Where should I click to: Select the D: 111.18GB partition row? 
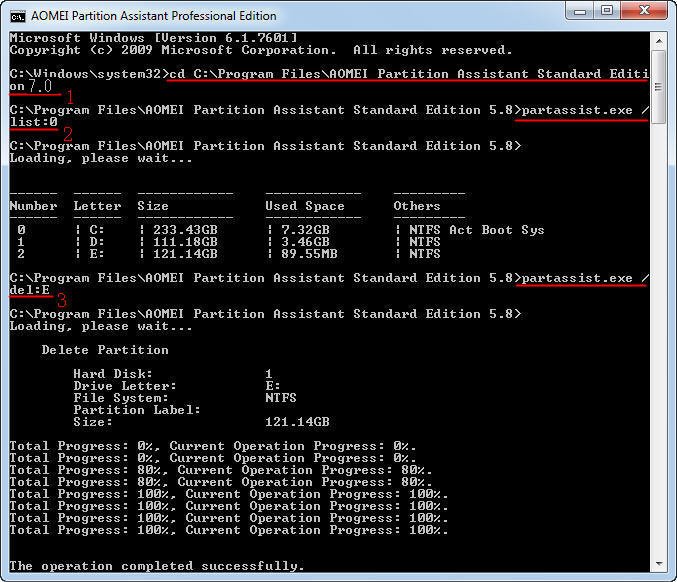pos(225,242)
